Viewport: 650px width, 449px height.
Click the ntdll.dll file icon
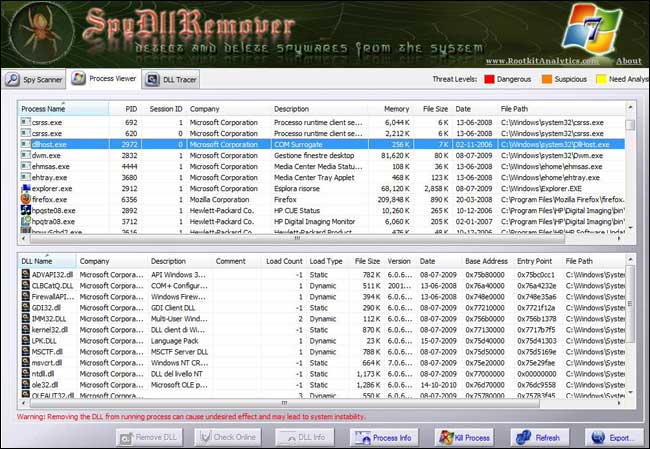(x=26, y=374)
